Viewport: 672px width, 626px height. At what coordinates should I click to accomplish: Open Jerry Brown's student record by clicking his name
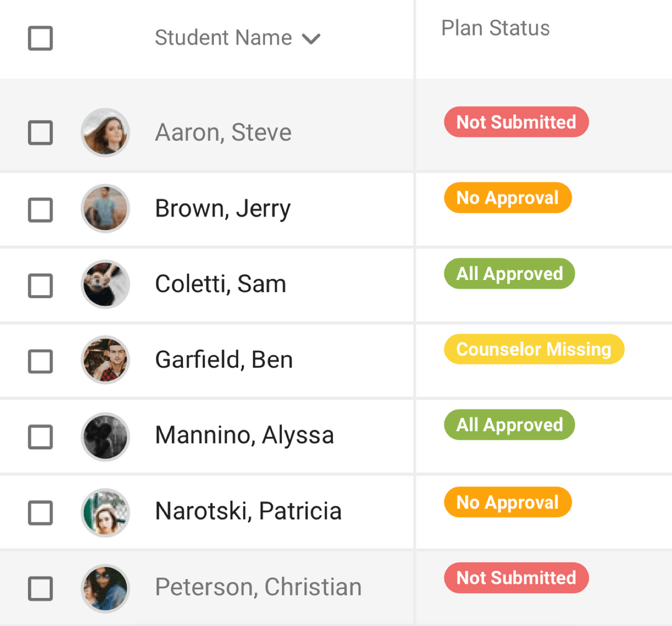coord(223,208)
